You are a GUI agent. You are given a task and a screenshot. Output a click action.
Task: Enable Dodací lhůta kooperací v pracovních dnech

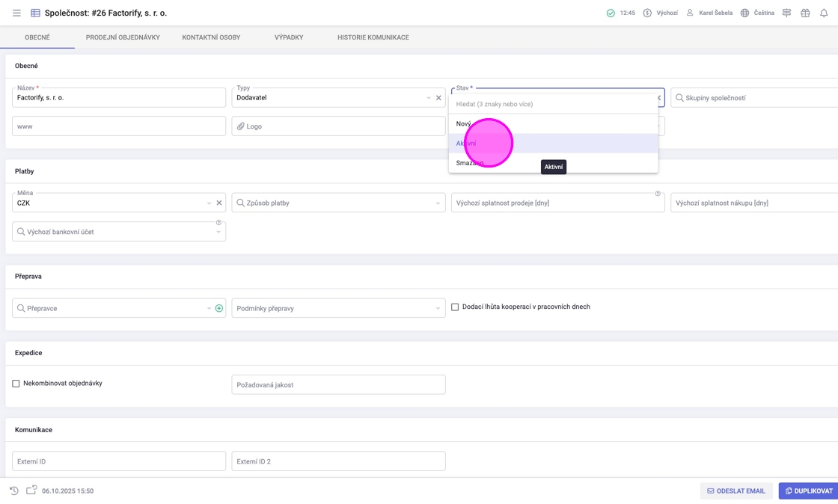point(455,307)
